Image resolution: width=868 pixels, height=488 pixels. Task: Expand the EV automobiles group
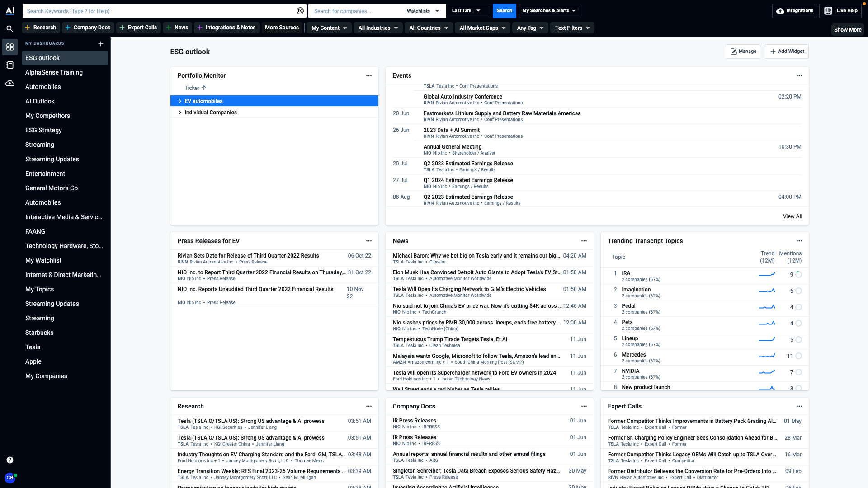point(180,101)
